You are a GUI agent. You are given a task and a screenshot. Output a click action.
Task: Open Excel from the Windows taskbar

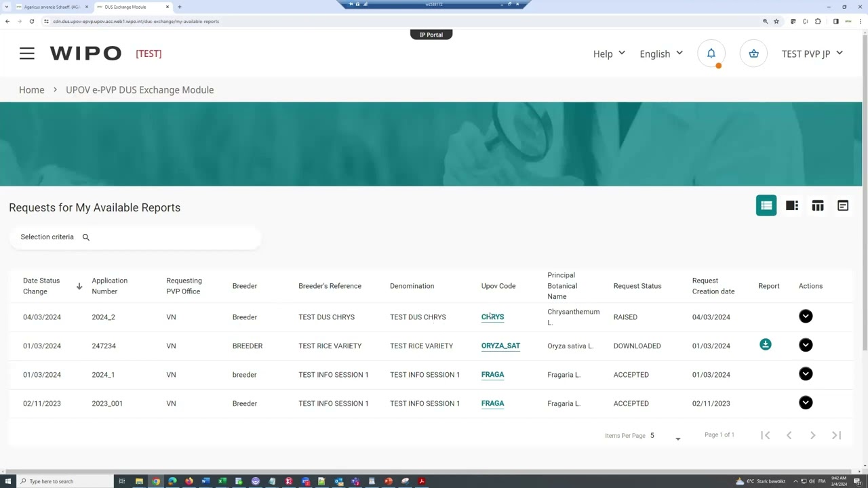pos(222,481)
